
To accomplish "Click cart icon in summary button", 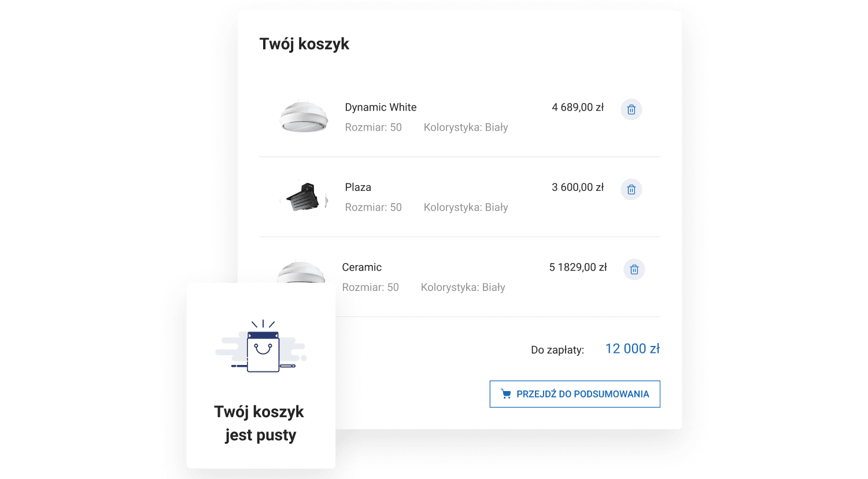I will coord(506,394).
